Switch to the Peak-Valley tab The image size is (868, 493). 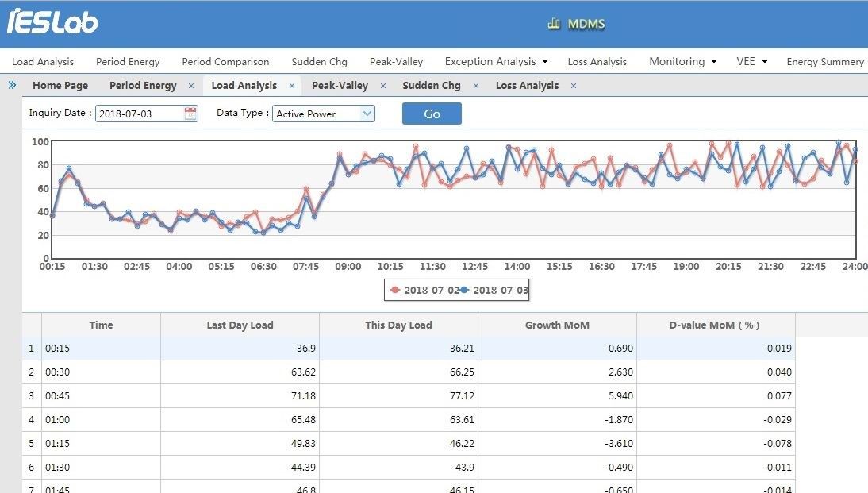[340, 85]
